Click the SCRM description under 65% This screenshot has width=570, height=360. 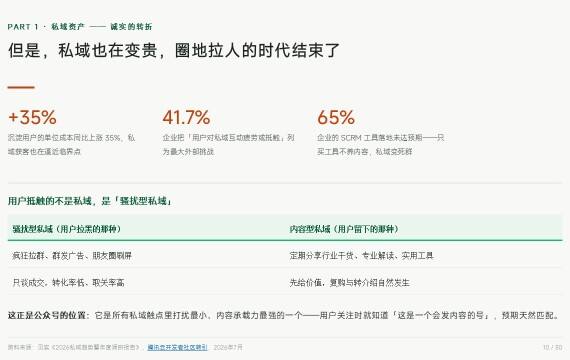pos(381,144)
